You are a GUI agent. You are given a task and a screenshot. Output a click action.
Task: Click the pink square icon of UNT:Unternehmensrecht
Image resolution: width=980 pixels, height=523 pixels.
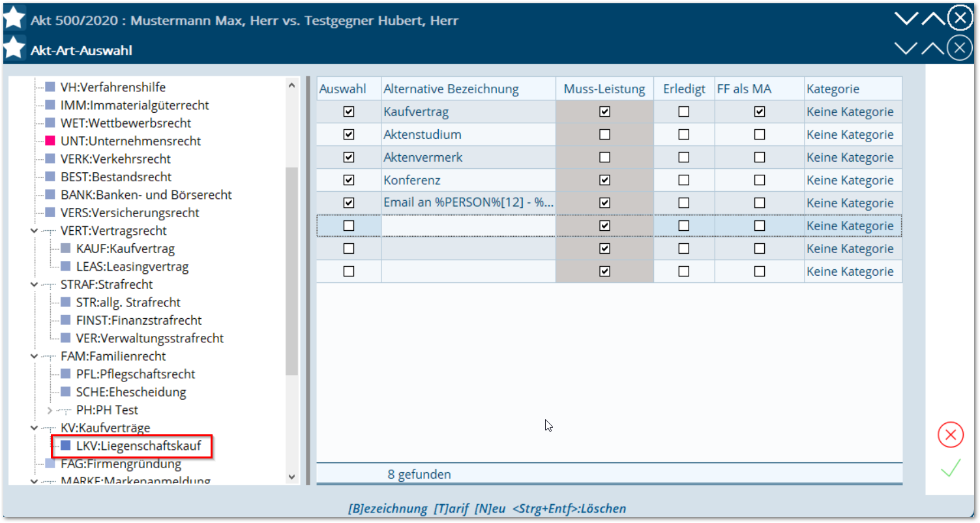tap(50, 141)
